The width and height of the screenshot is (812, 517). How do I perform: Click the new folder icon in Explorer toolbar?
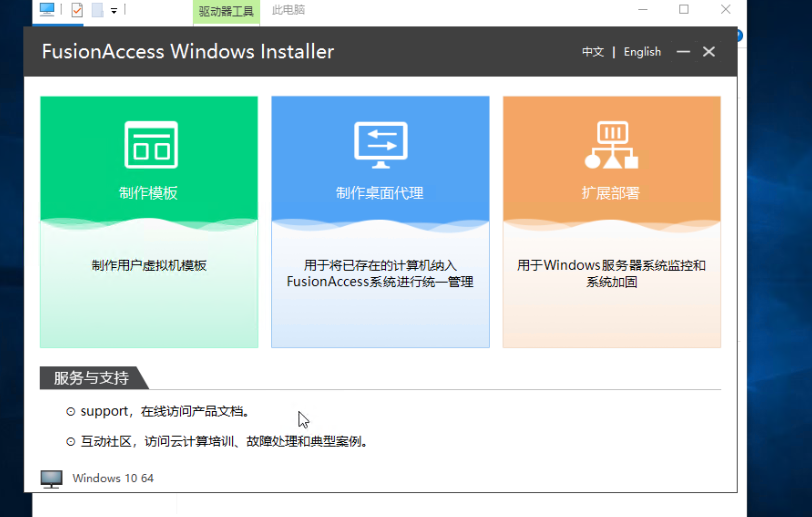click(x=97, y=10)
